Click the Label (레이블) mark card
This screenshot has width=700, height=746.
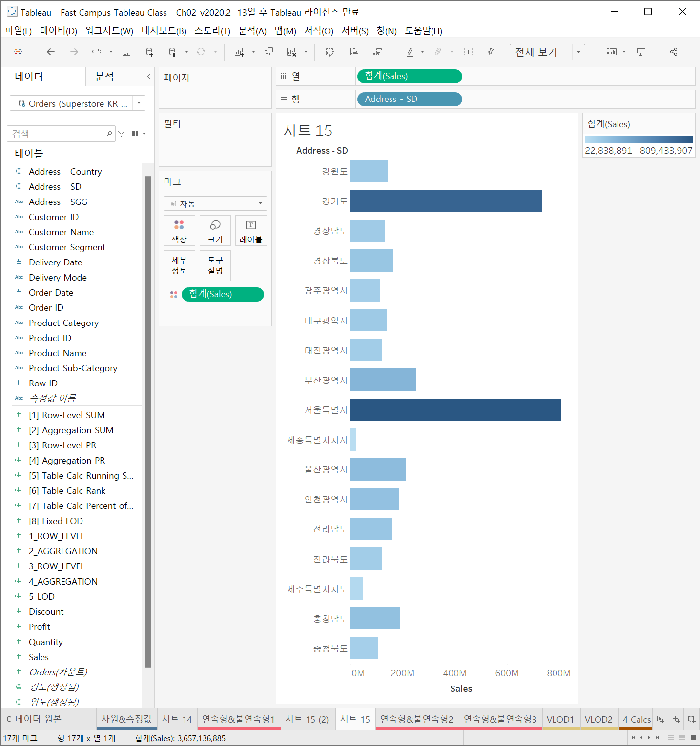click(251, 231)
